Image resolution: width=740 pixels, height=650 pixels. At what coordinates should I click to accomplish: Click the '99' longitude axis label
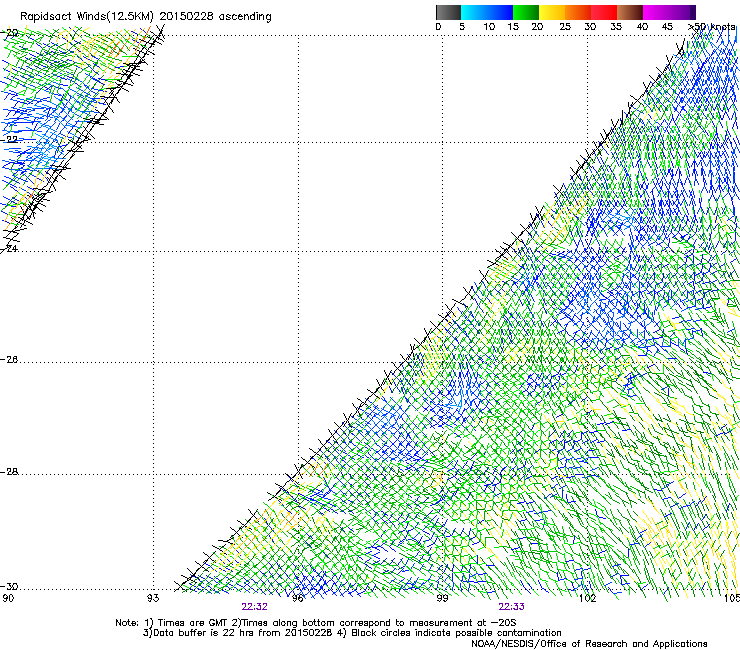click(442, 598)
